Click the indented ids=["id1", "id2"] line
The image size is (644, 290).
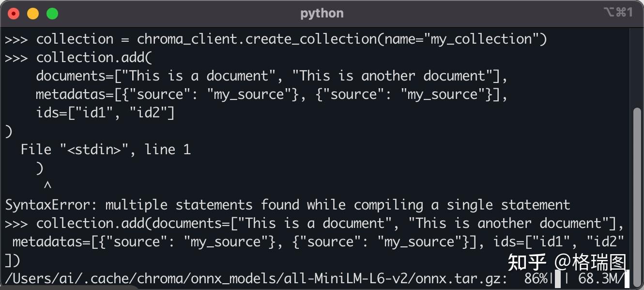coord(105,113)
